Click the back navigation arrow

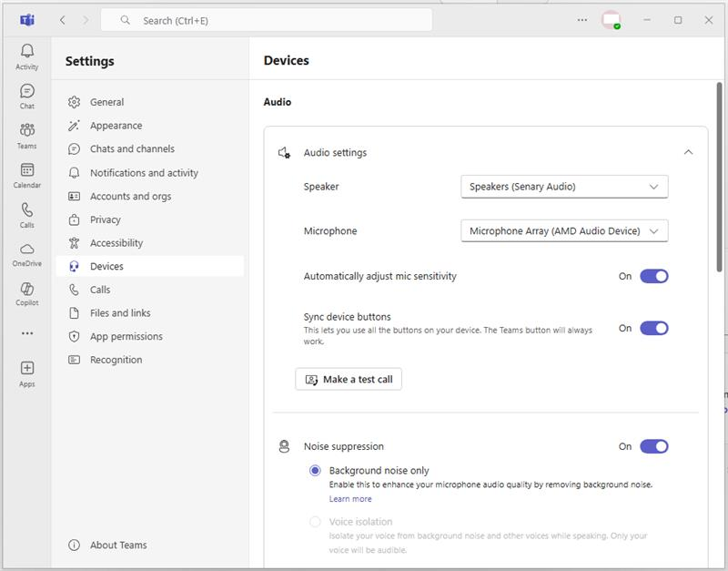coord(62,20)
